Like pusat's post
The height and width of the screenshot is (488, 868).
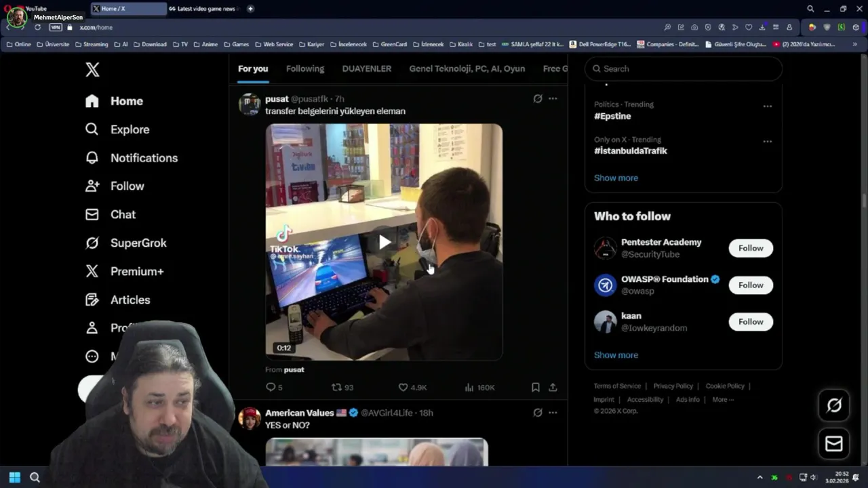tap(412, 388)
